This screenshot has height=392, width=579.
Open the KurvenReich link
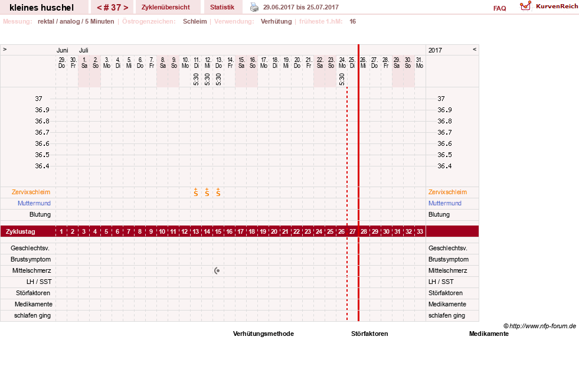(557, 6)
